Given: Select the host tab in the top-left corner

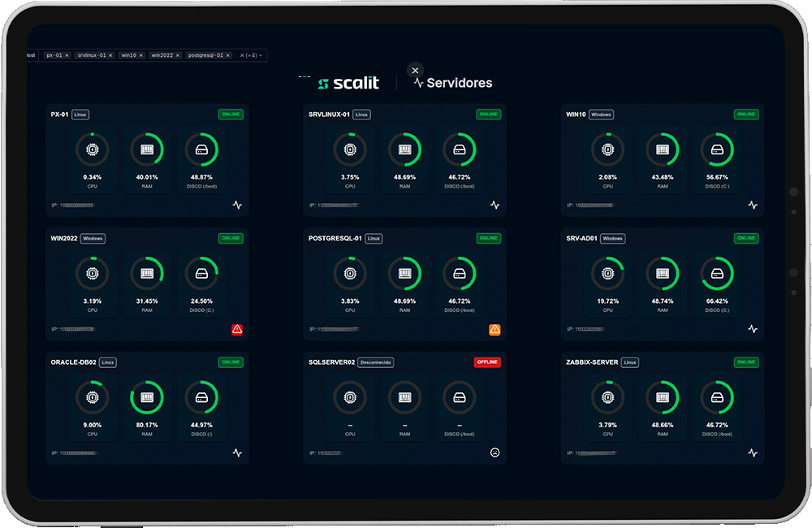Looking at the screenshot, I should (29, 55).
